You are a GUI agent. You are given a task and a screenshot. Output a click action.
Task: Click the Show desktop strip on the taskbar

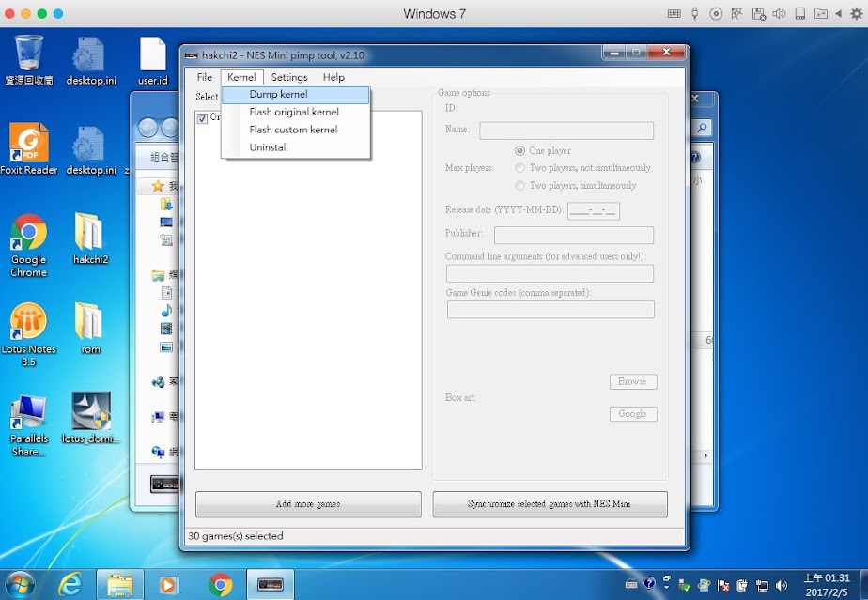point(864,584)
